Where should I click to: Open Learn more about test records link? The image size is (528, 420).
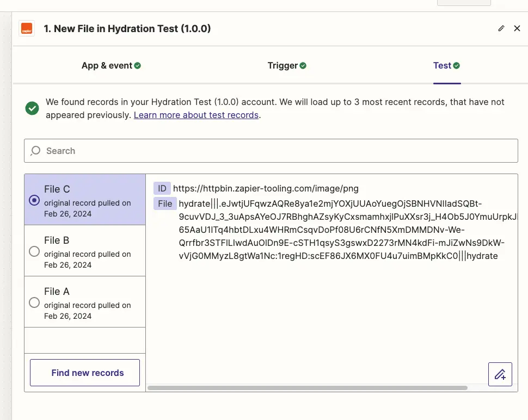[x=196, y=115]
